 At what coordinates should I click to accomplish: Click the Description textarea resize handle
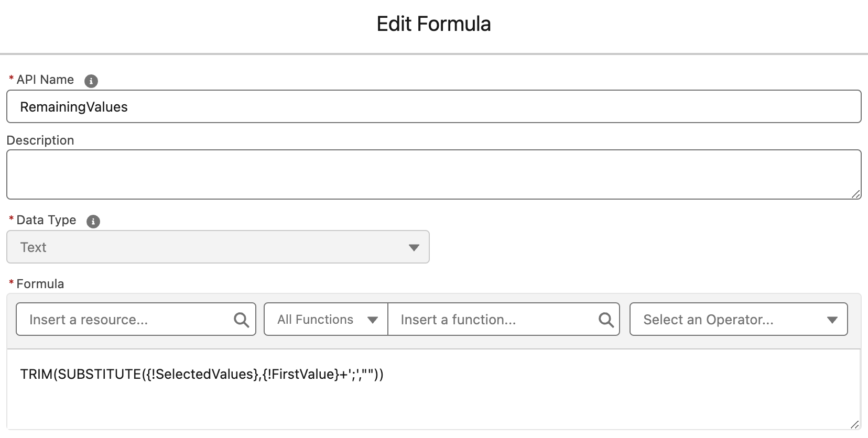pyautogui.click(x=856, y=194)
